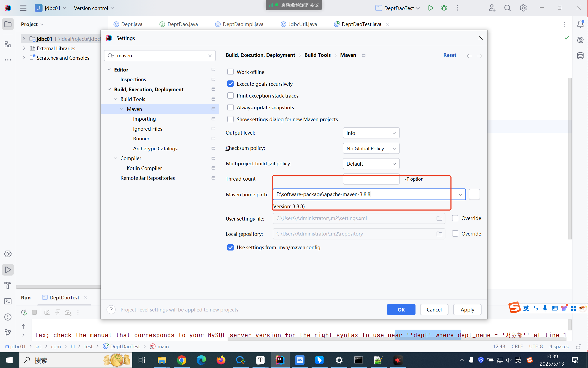Open the Output level dropdown

coord(371,133)
